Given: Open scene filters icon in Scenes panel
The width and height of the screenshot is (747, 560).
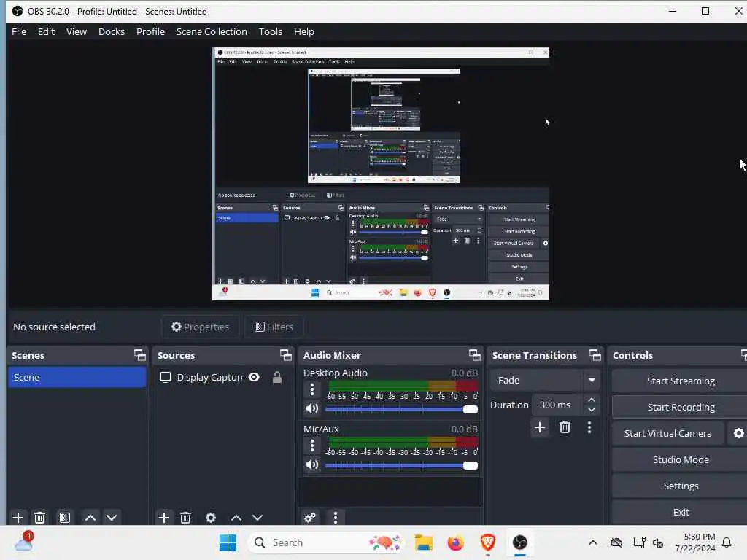Looking at the screenshot, I should click(x=65, y=518).
